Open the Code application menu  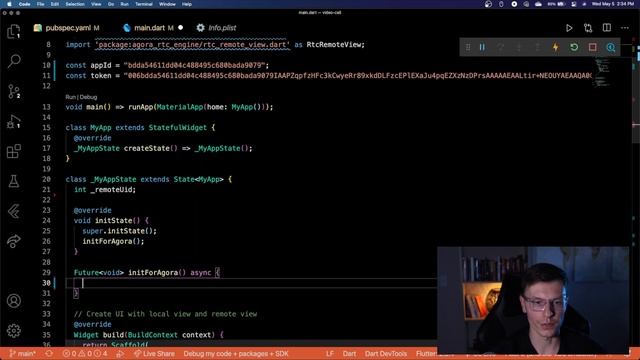24,4
